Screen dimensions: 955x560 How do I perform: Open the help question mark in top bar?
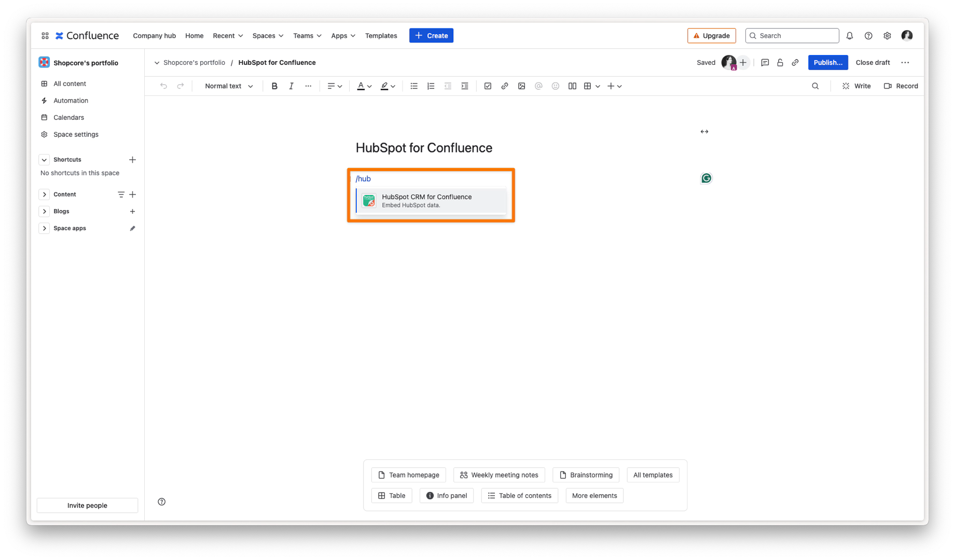point(868,36)
